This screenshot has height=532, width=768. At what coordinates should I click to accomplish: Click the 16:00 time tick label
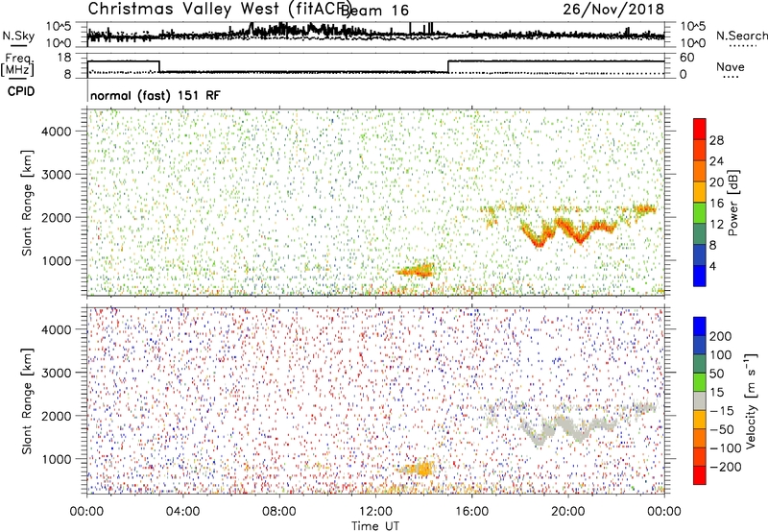pyautogui.click(x=471, y=512)
